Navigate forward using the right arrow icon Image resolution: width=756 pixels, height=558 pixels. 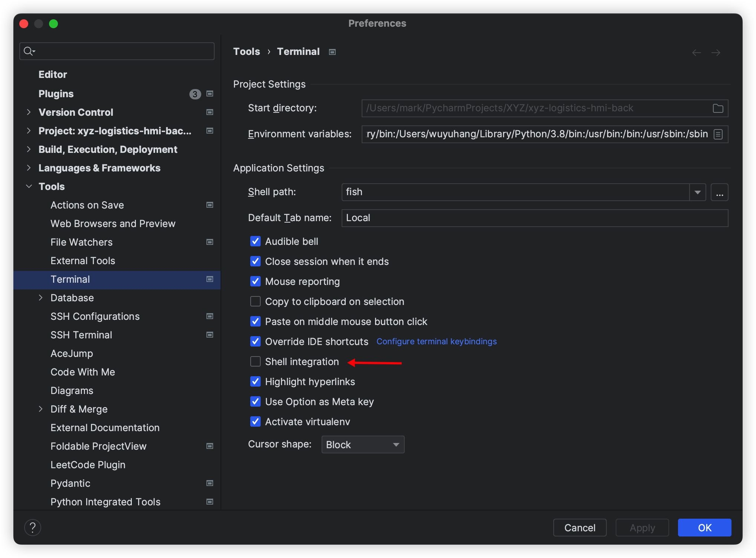(x=716, y=52)
